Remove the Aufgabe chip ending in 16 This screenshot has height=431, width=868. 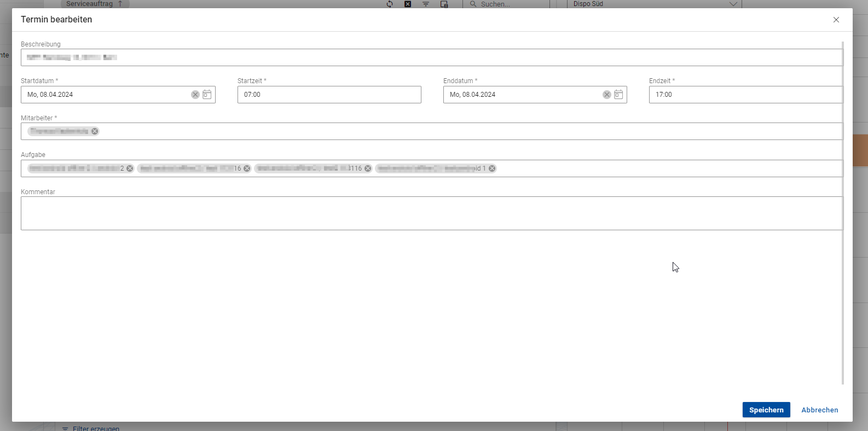click(x=247, y=168)
